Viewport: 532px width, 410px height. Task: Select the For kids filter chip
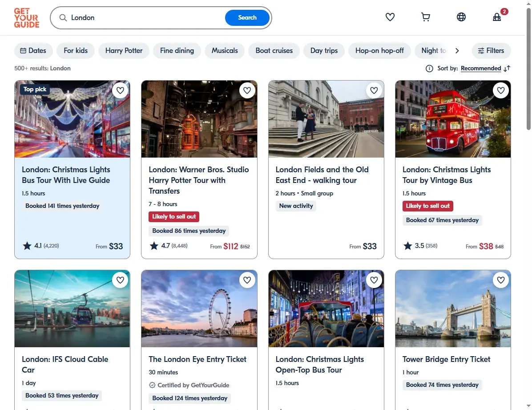(x=76, y=51)
